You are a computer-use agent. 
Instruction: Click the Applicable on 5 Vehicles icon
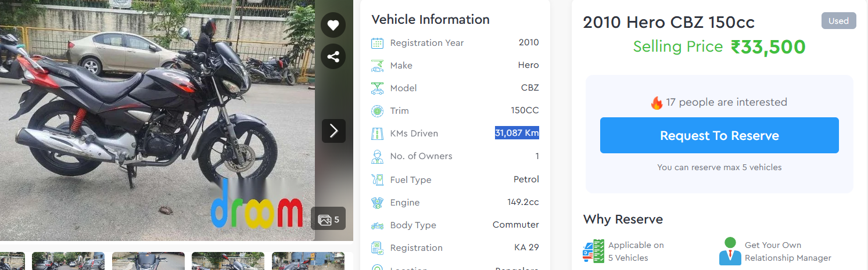[593, 251]
